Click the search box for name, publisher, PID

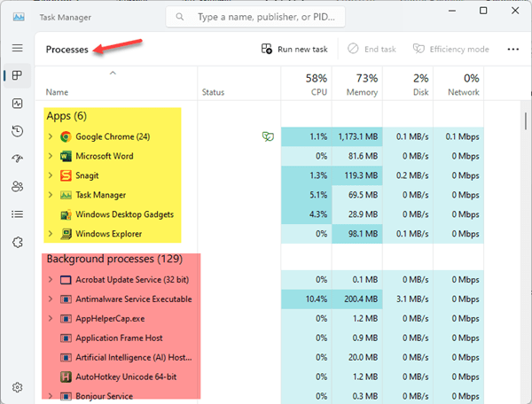click(x=255, y=17)
